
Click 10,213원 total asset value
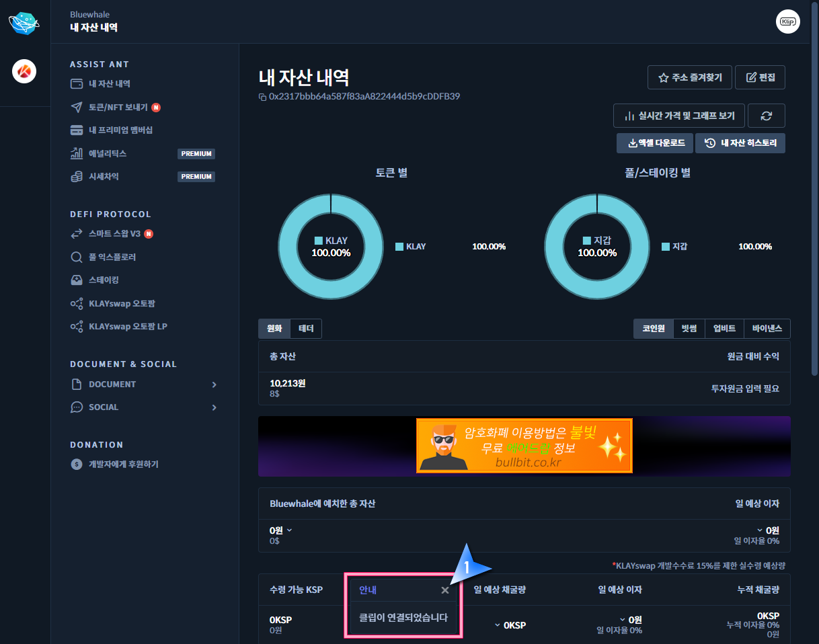click(288, 383)
